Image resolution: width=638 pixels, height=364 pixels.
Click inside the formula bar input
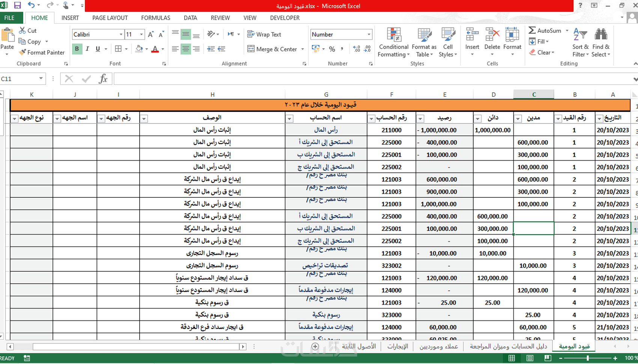(x=373, y=79)
